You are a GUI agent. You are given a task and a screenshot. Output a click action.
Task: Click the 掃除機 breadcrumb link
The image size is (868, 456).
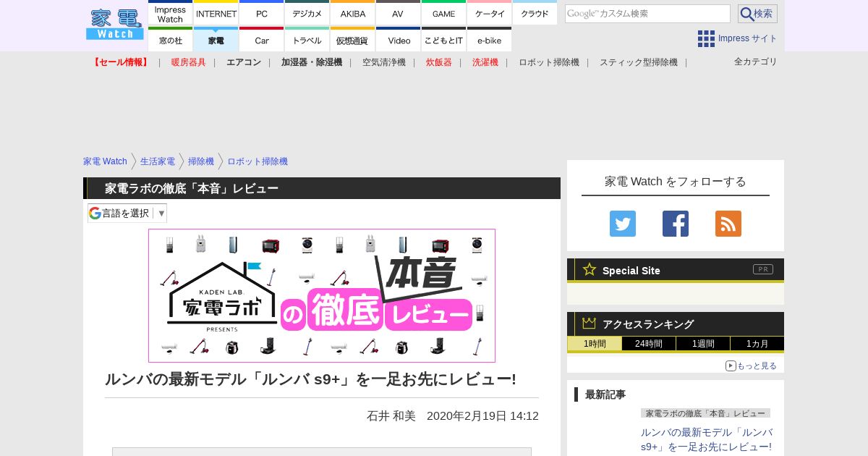[201, 161]
